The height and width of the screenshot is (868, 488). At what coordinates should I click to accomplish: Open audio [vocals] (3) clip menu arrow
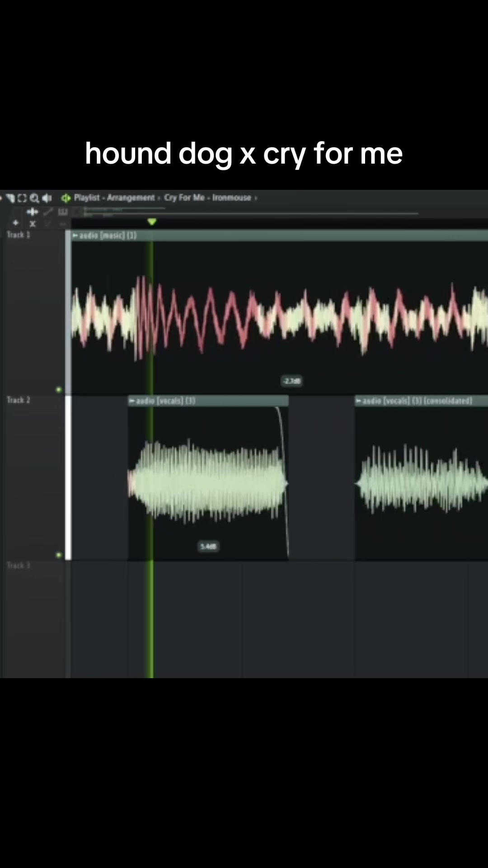[x=132, y=401]
